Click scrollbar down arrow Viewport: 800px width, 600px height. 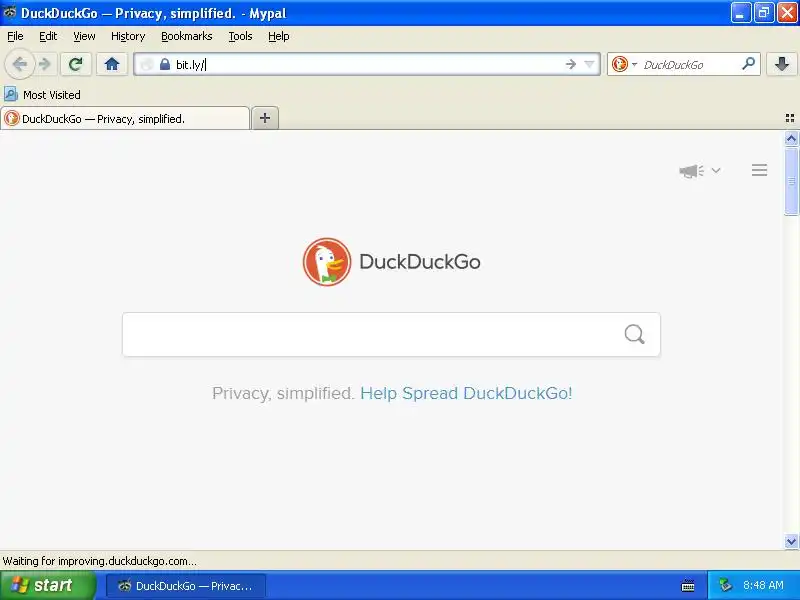click(x=791, y=541)
